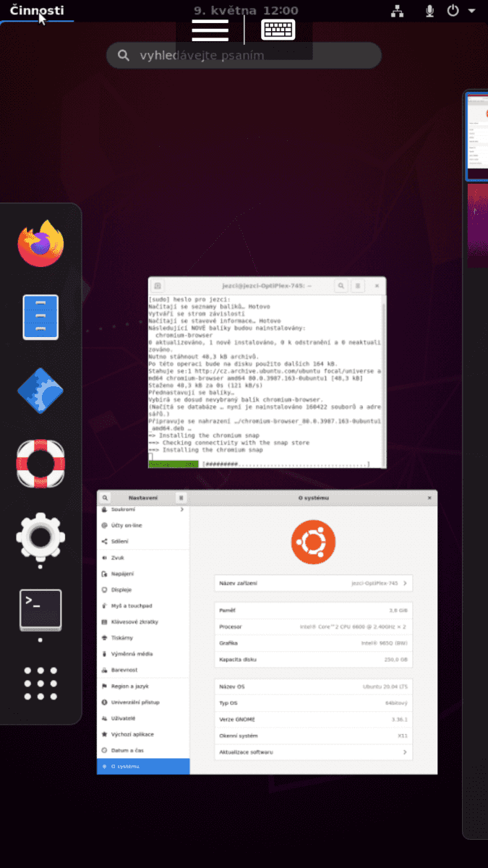Open the Files manager dock icon
The width and height of the screenshot is (488, 868).
coord(40,317)
